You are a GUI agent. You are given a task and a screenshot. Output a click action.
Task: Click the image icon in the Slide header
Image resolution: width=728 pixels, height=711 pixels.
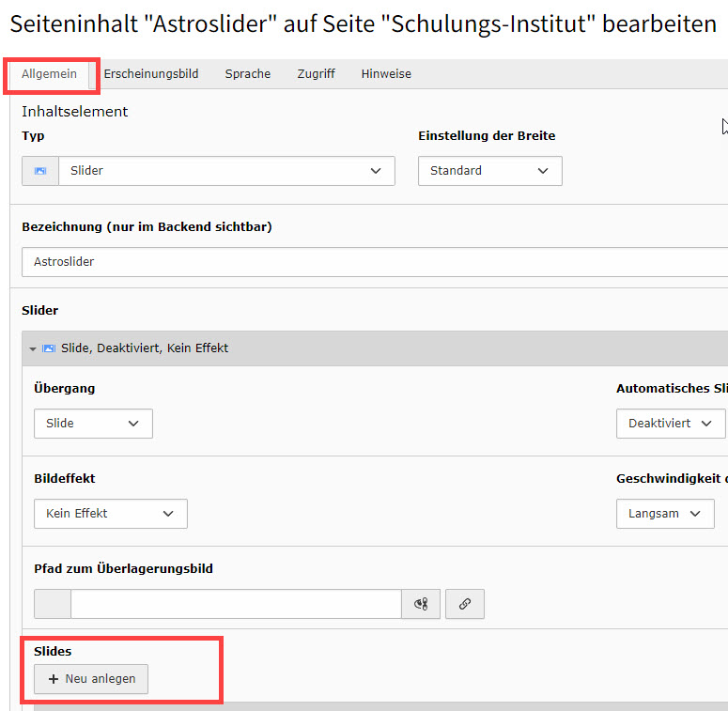click(x=49, y=348)
